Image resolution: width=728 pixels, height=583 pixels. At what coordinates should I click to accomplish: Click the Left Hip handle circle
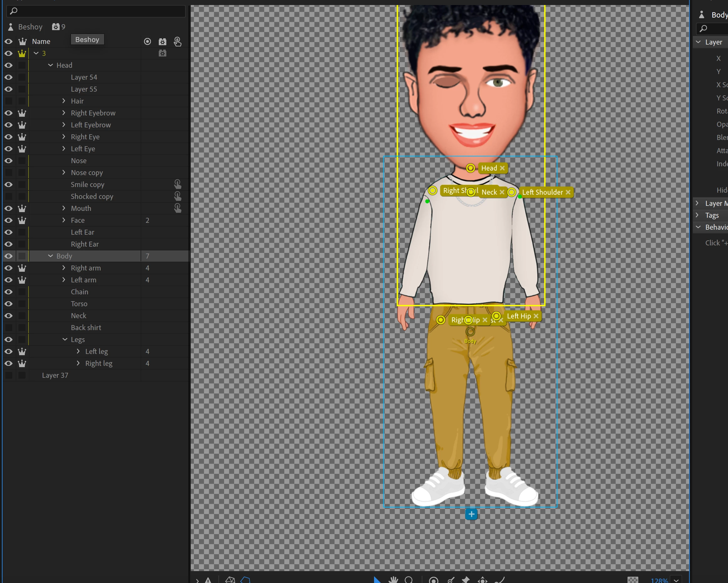pyautogui.click(x=496, y=316)
